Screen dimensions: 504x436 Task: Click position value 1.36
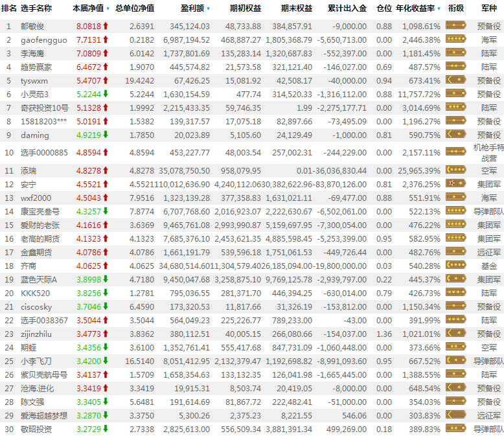[x=384, y=334]
